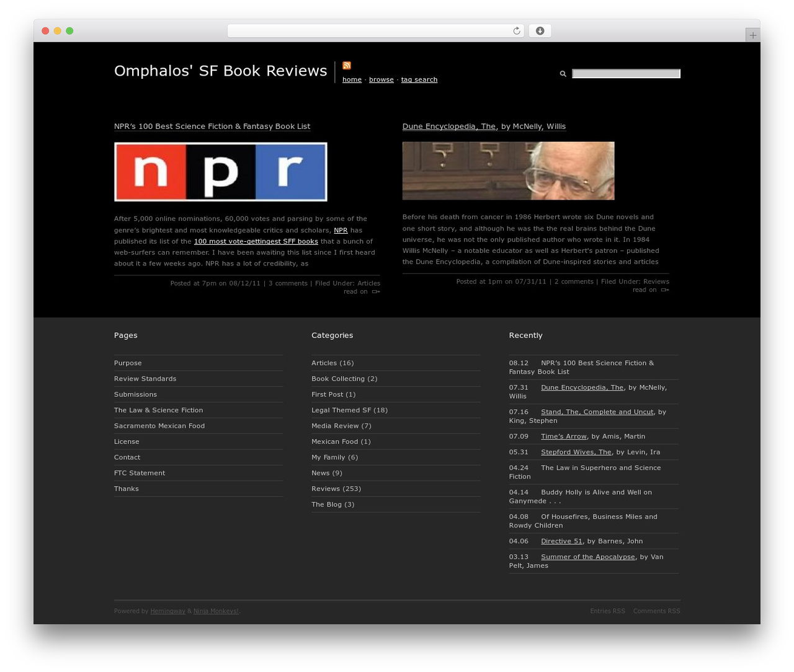
Task: Click the orange RSS feed icon
Action: click(347, 65)
